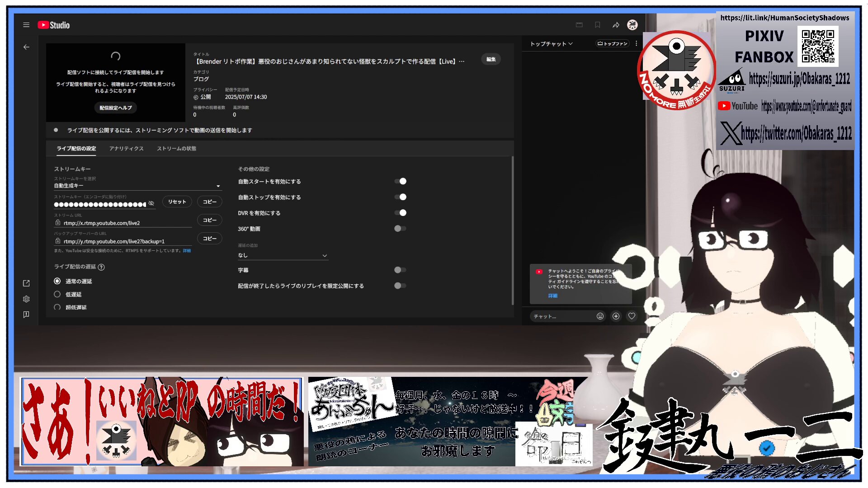868x488 pixels.
Task: Open the added delay (なし) dropdown
Action: point(283,255)
